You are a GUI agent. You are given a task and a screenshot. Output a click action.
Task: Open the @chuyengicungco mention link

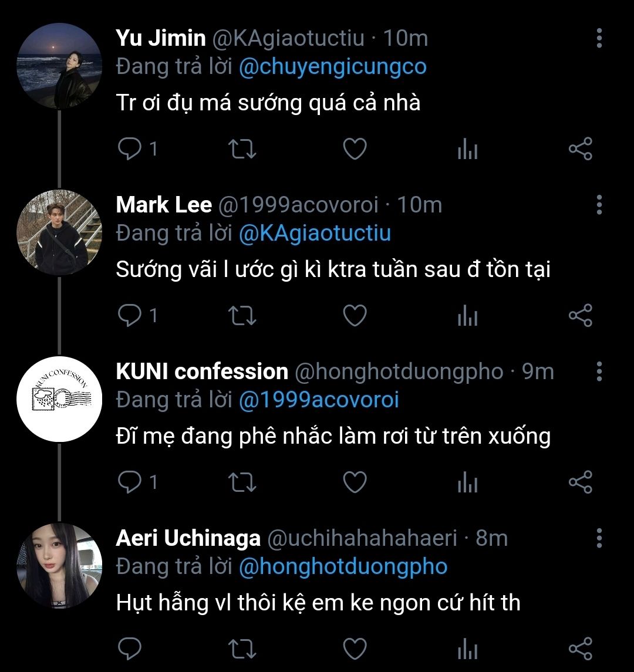[x=332, y=67]
